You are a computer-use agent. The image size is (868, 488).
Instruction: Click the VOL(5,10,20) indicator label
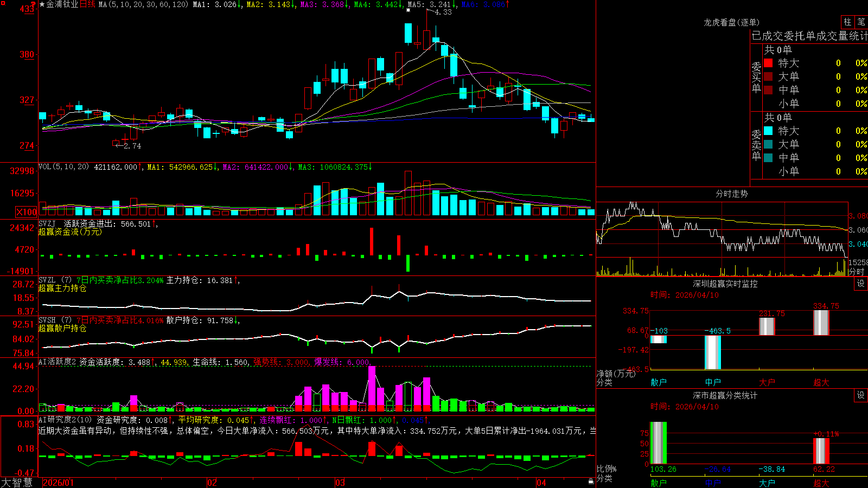pyautogui.click(x=64, y=167)
